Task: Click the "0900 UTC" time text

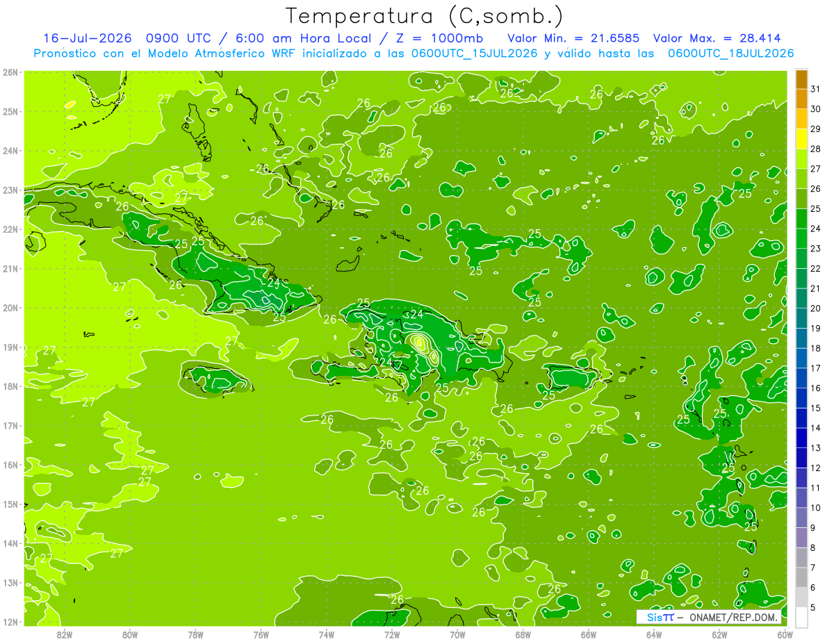Action: tap(178, 38)
